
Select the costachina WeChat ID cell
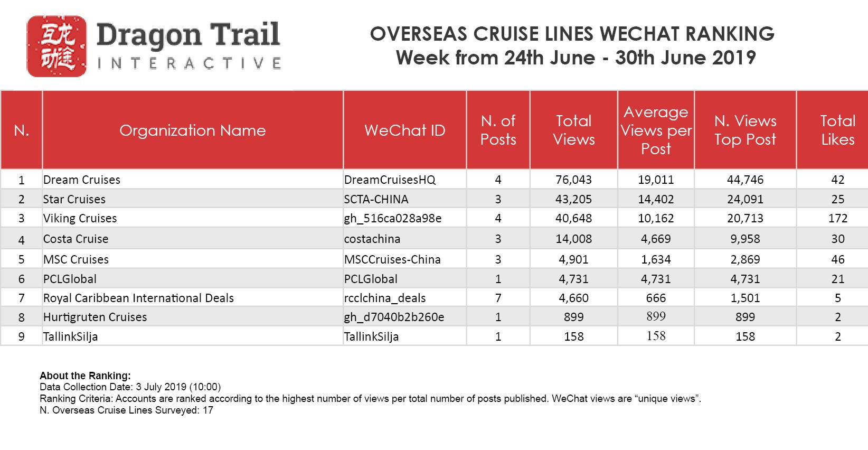[372, 239]
